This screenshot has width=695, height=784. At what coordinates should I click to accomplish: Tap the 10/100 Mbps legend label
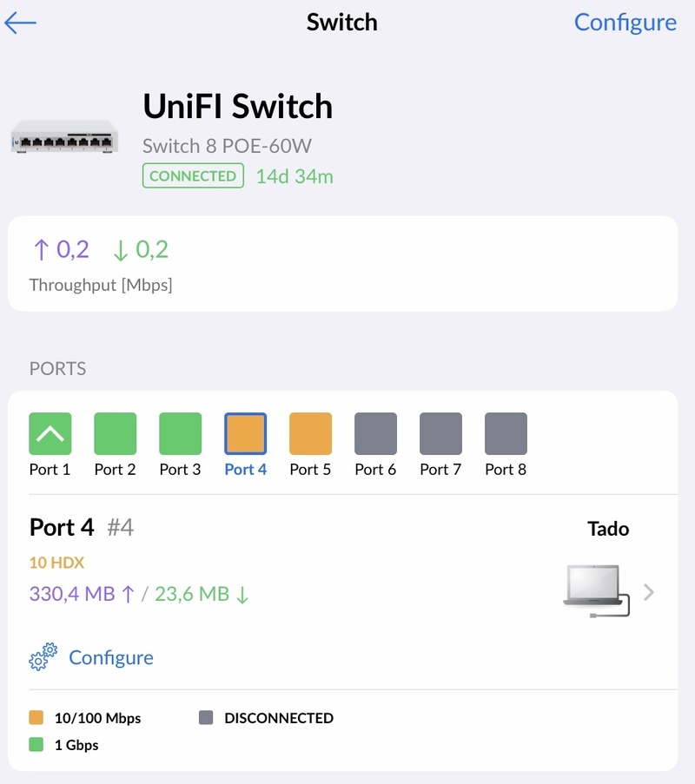tap(97, 718)
